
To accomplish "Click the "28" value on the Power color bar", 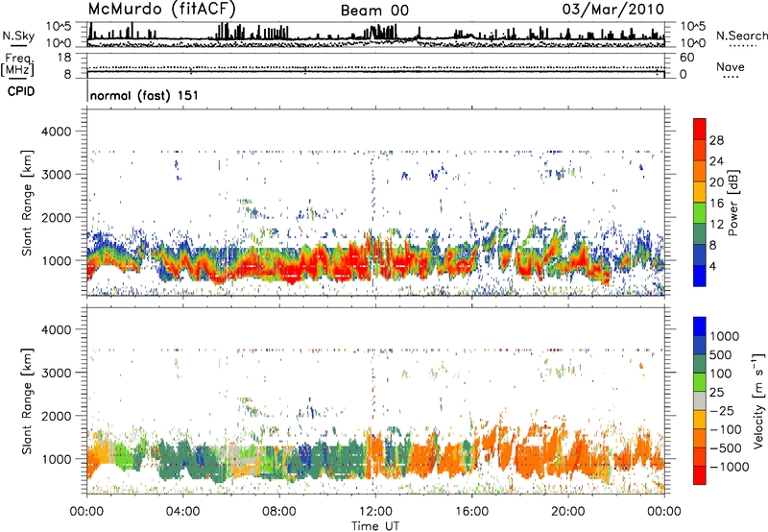I will click(x=716, y=140).
